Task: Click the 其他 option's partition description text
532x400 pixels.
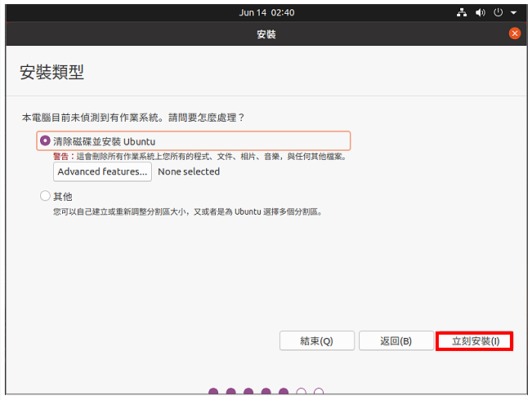Action: (x=188, y=212)
